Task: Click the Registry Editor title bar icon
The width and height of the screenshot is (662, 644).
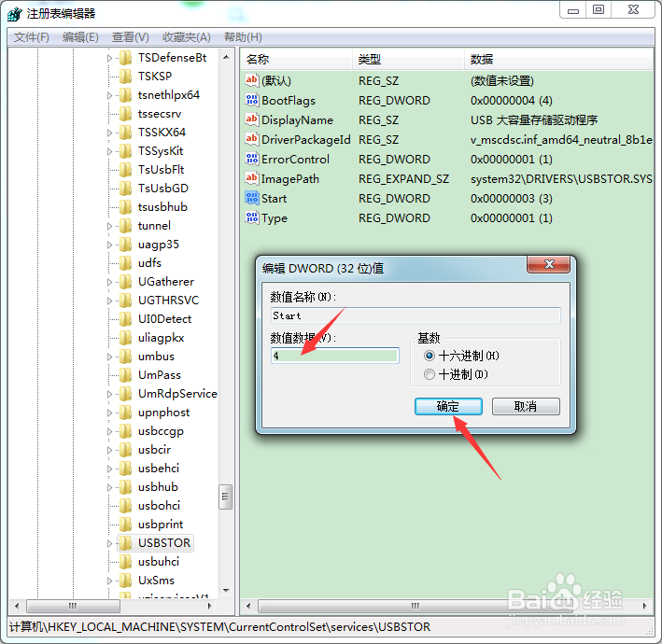Action: pos(14,14)
